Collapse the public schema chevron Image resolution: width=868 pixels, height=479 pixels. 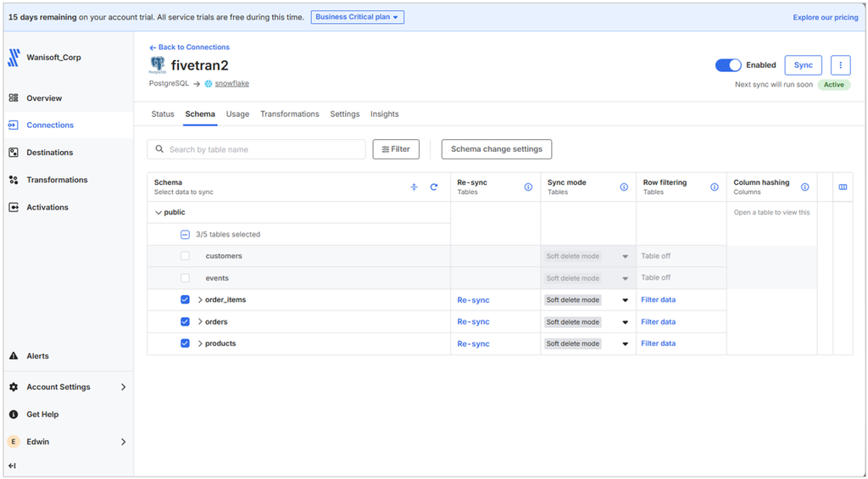click(x=159, y=213)
